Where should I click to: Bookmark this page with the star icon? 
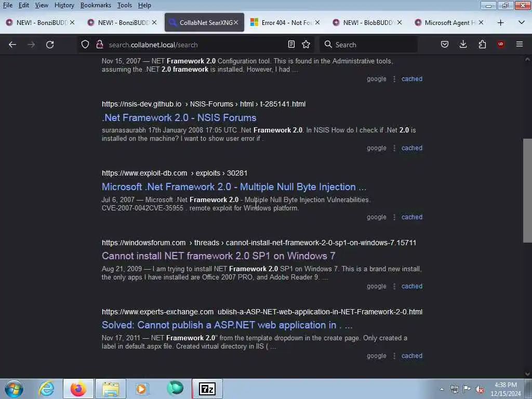click(306, 45)
